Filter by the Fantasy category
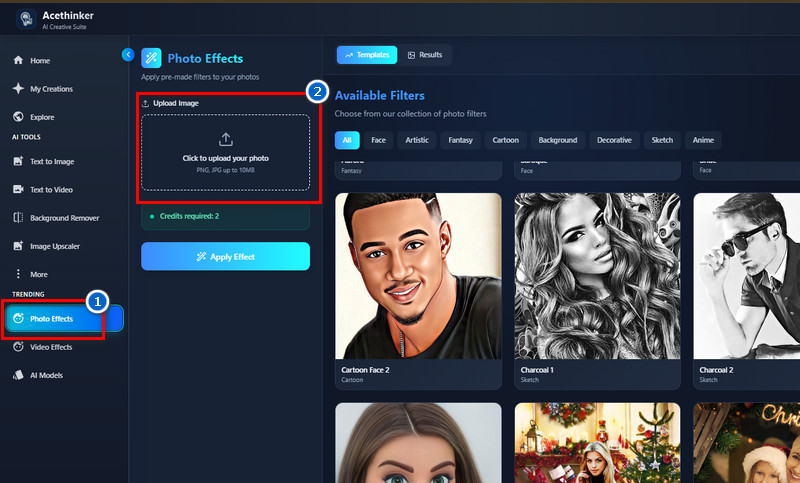The height and width of the screenshot is (483, 800). 460,140
